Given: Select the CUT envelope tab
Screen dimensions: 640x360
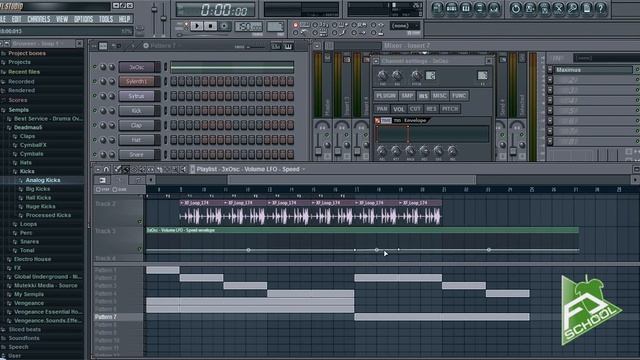Looking at the screenshot, I should [x=415, y=109].
